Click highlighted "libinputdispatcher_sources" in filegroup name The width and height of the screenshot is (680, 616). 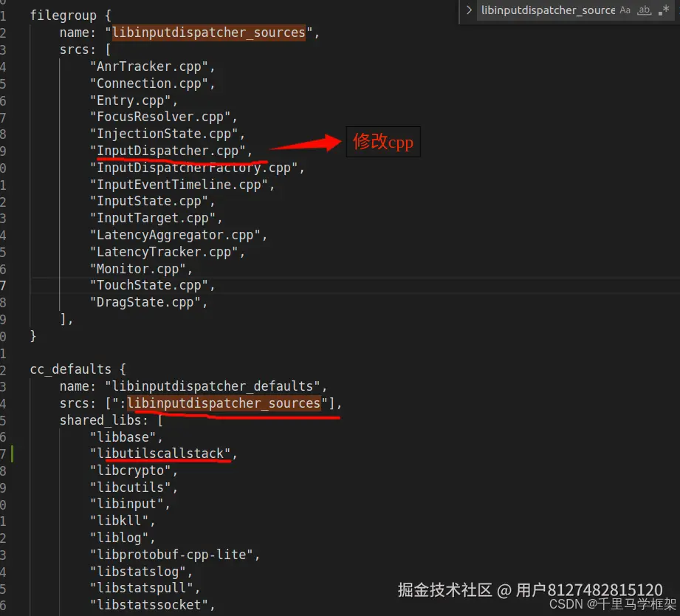point(209,32)
